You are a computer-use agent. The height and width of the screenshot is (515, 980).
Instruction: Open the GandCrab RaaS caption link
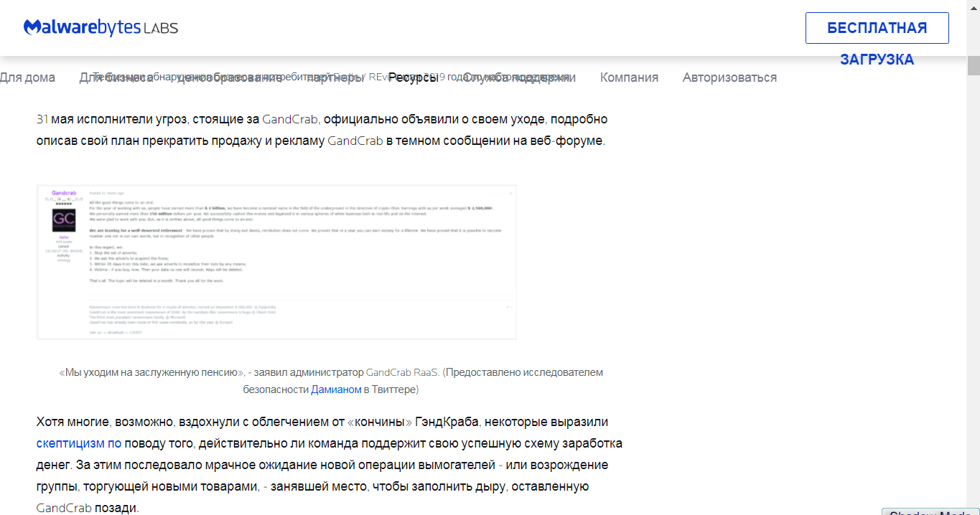click(402, 372)
